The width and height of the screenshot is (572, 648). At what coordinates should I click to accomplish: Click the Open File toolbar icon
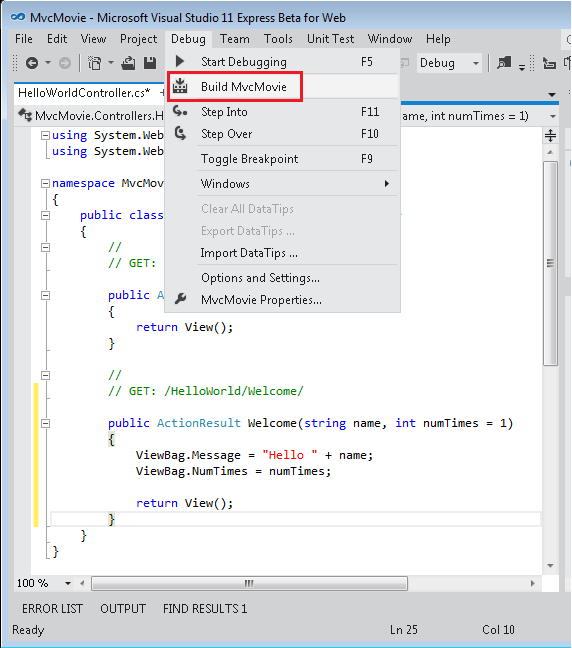tap(128, 63)
